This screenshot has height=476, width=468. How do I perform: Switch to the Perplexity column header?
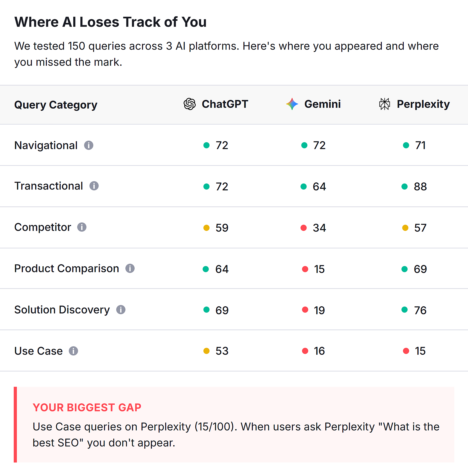pos(423,104)
